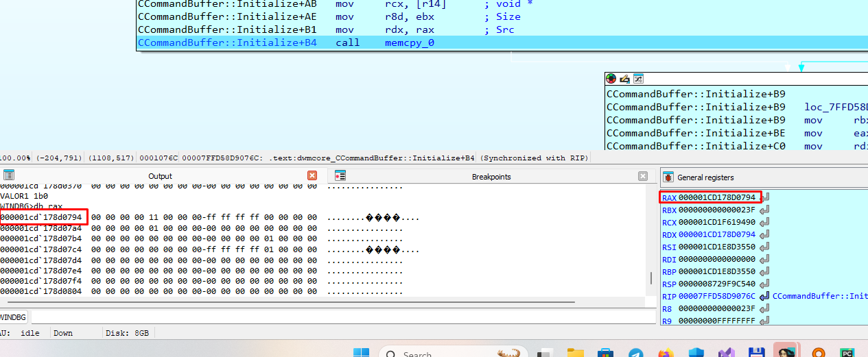
Task: Open Visual Studio from the taskbar
Action: point(726,352)
